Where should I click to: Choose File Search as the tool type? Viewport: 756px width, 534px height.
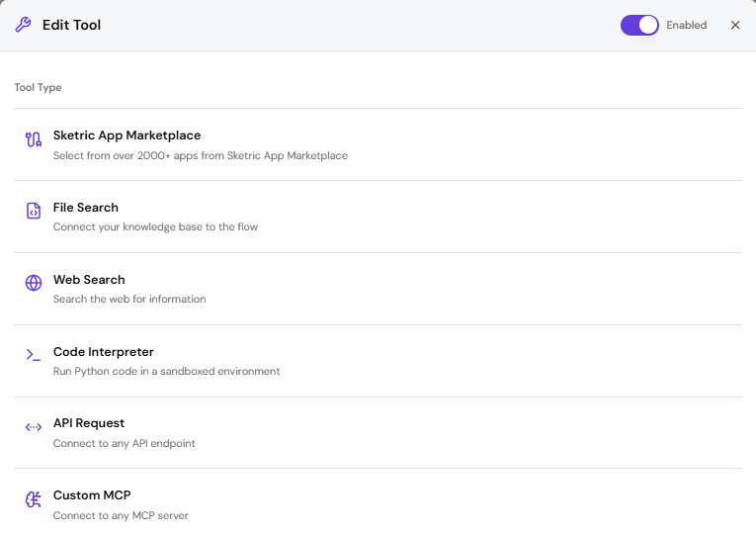pos(86,208)
